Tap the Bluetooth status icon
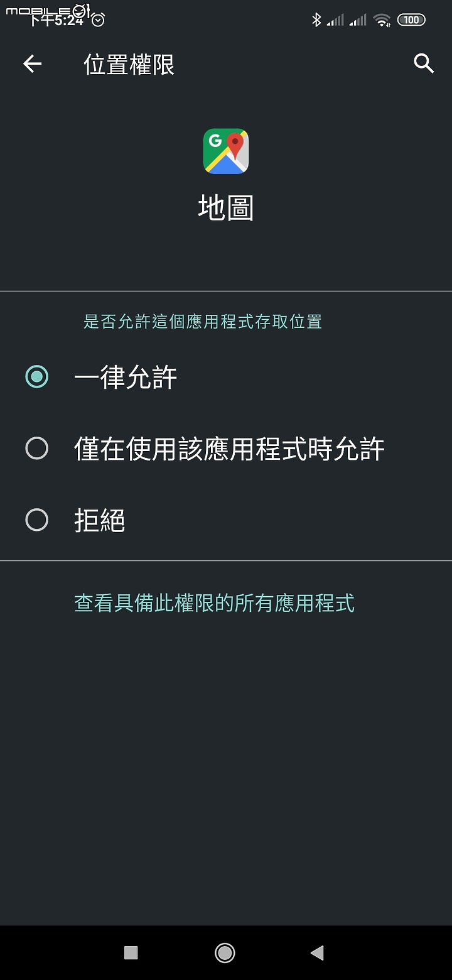This screenshot has height=980, width=452. pos(316,20)
